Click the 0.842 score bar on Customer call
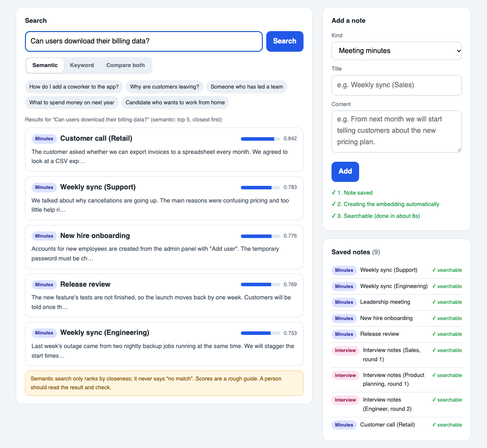This screenshot has width=487, height=448. pos(260,139)
